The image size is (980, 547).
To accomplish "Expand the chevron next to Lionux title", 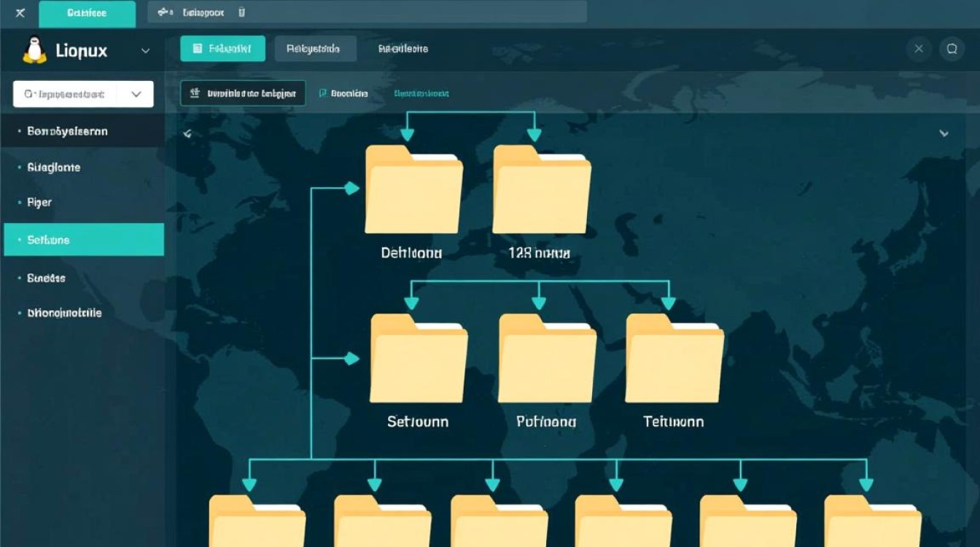I will 145,50.
